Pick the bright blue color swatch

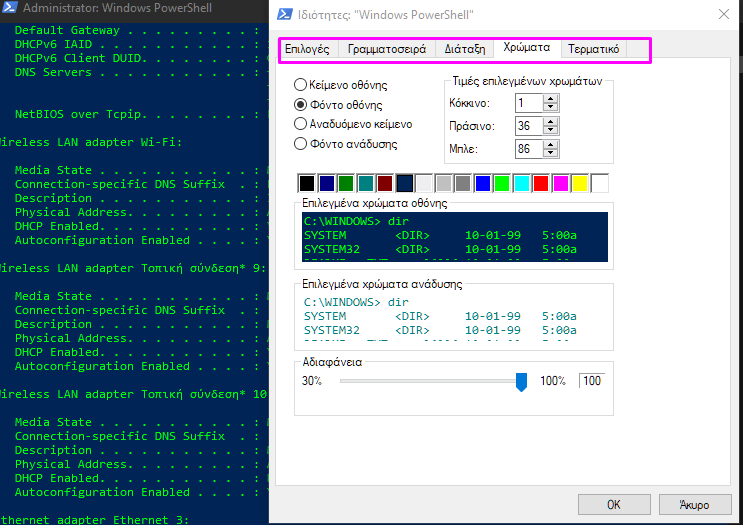coord(482,183)
